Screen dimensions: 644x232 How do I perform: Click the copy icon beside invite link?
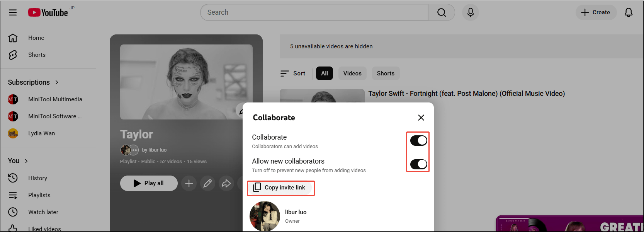(x=257, y=188)
